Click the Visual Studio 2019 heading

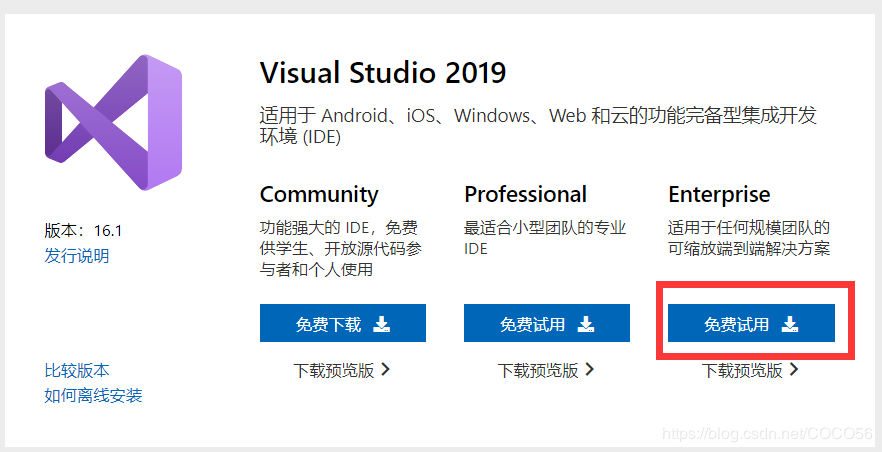click(x=382, y=73)
